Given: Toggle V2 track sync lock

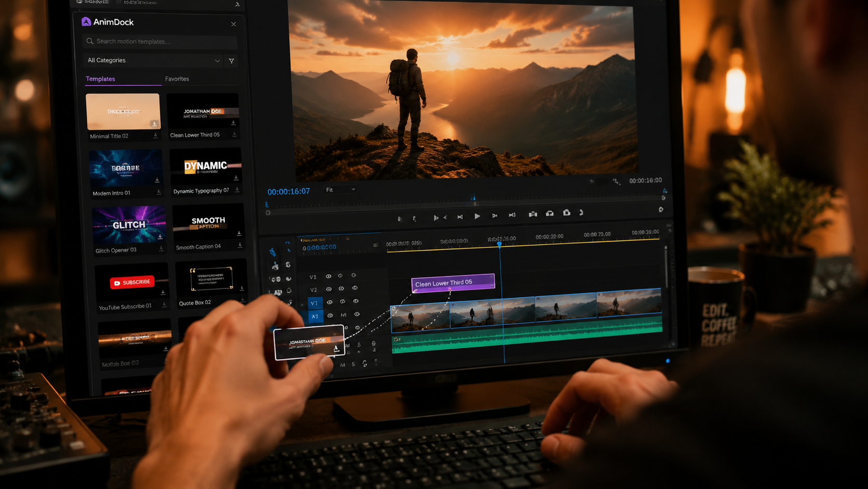Looking at the screenshot, I should [341, 288].
